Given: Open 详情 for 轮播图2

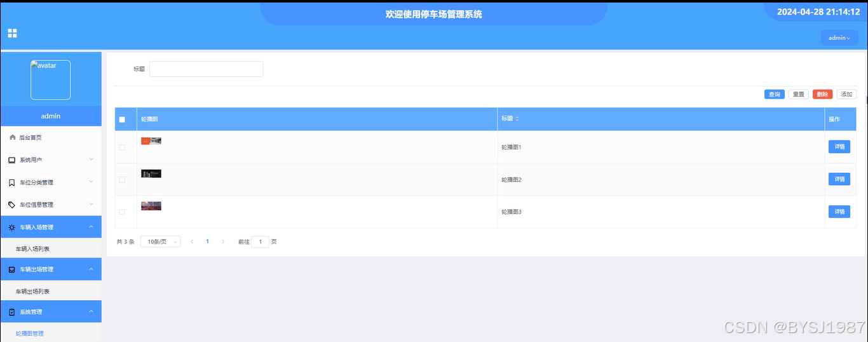Looking at the screenshot, I should coord(839,179).
